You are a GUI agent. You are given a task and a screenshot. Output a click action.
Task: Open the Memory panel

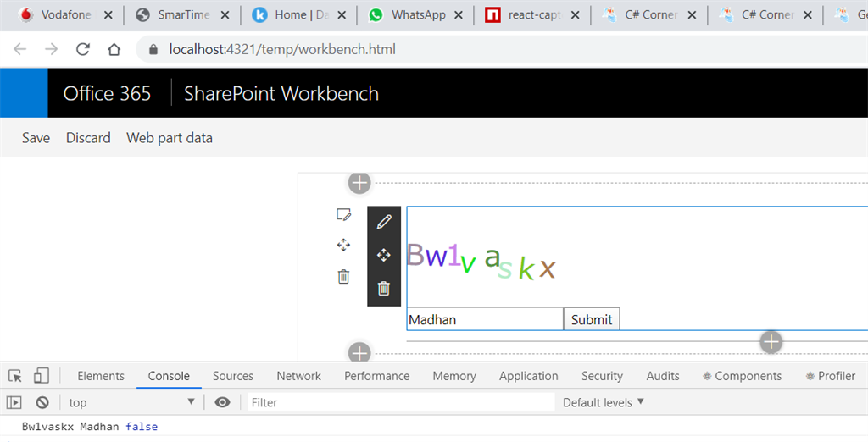coord(454,376)
